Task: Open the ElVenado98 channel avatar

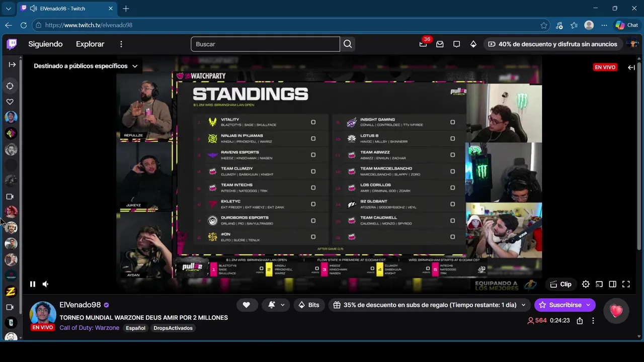Action: [x=43, y=313]
